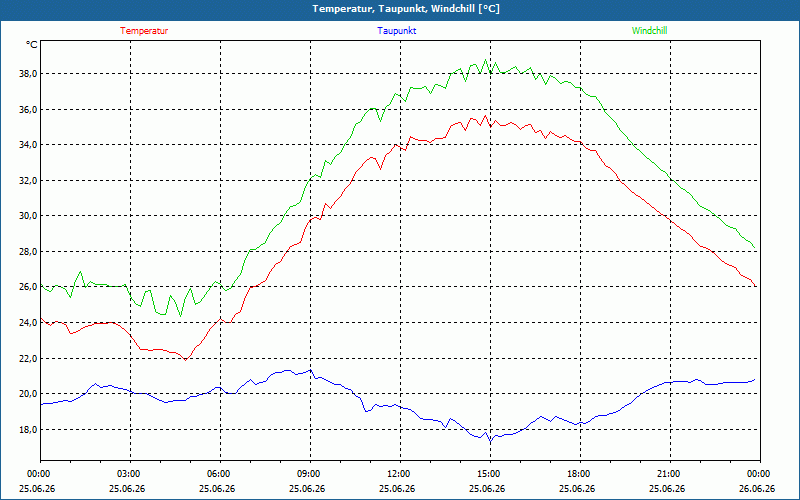Click the 15:00 time axis label
This screenshot has height=500, width=800.
490,474
